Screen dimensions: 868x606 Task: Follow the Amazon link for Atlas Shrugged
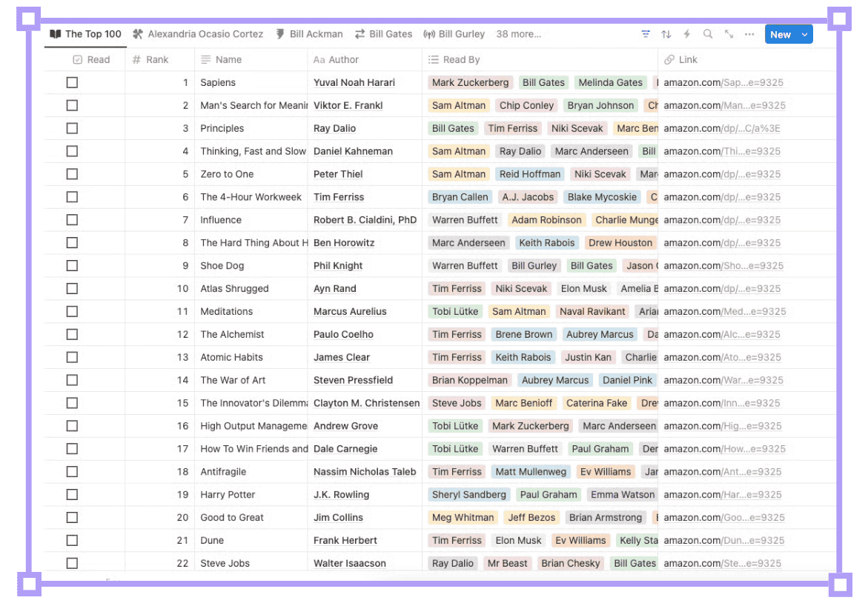pos(723,289)
